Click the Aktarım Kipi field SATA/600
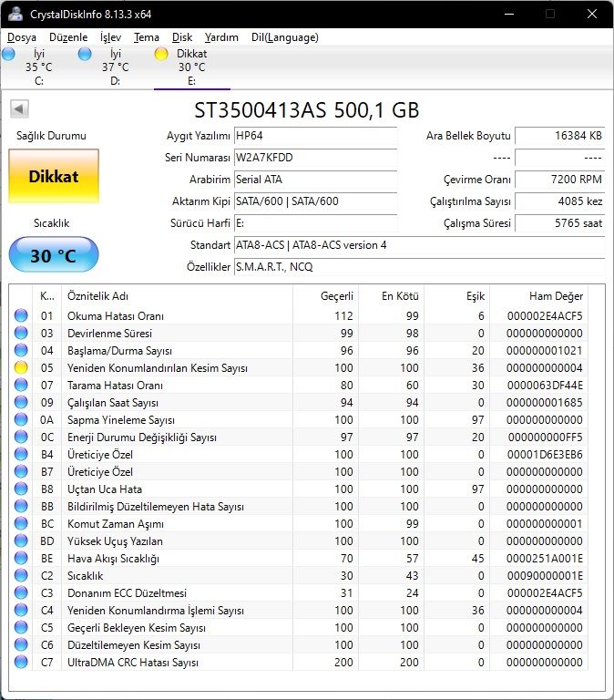Viewport: 614px width, 700px height. pyautogui.click(x=315, y=201)
